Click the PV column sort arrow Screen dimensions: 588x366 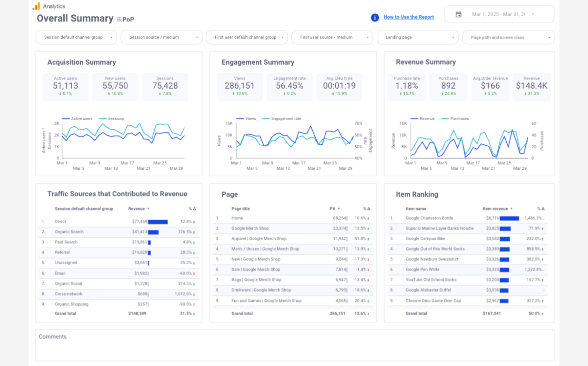coord(339,209)
